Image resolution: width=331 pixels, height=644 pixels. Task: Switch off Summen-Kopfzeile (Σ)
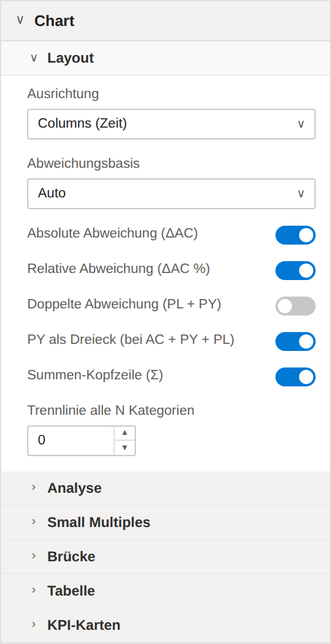tap(296, 377)
